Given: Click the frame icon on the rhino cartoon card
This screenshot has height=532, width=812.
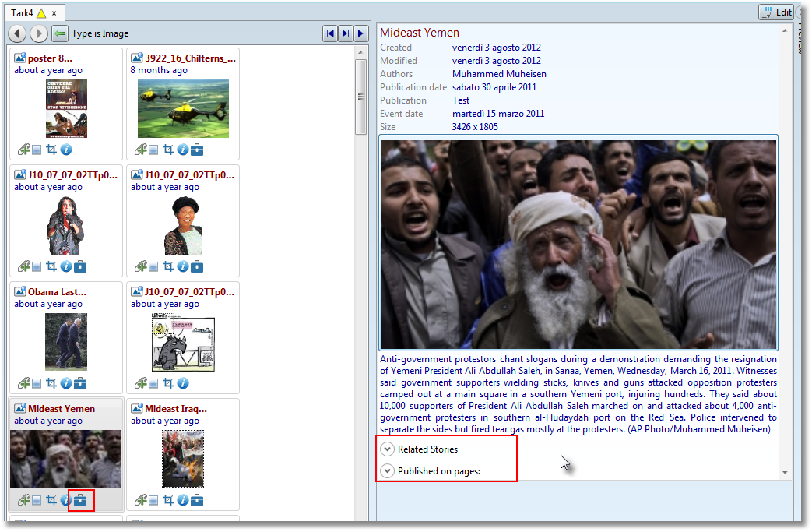Looking at the screenshot, I should coord(153,384).
